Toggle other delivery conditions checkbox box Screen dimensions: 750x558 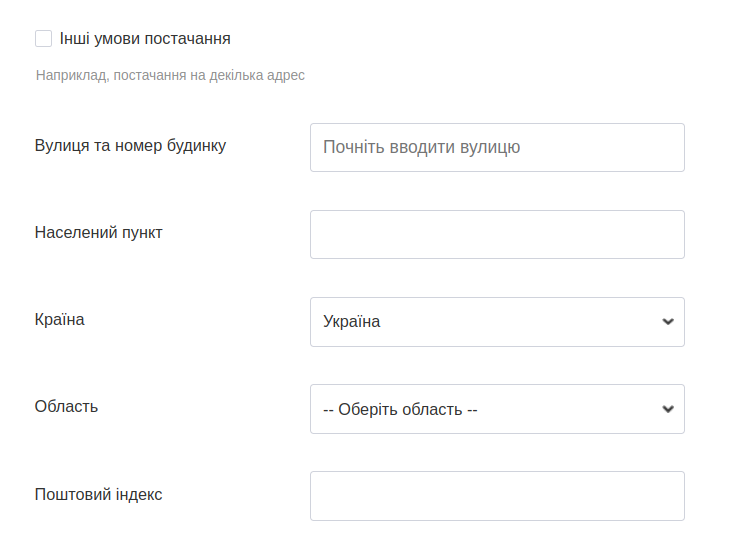pos(43,39)
